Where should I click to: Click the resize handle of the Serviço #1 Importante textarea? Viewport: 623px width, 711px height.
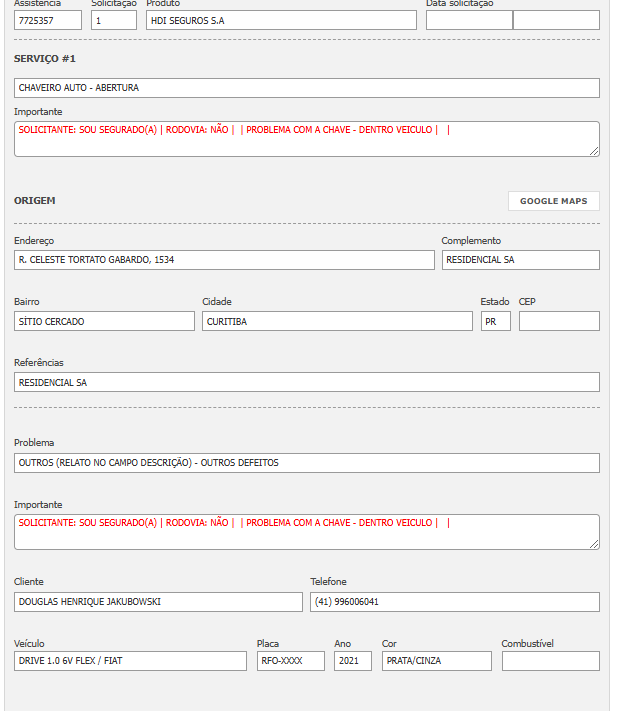tap(594, 151)
